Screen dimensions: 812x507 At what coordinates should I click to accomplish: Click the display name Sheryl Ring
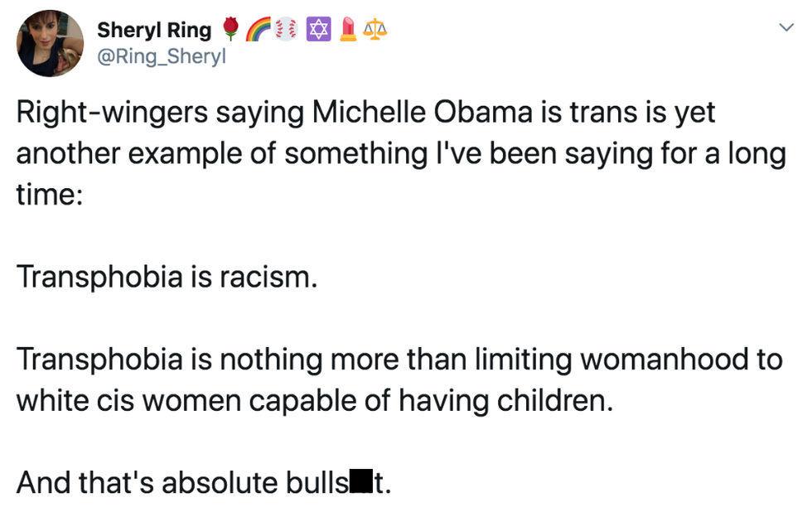154,31
